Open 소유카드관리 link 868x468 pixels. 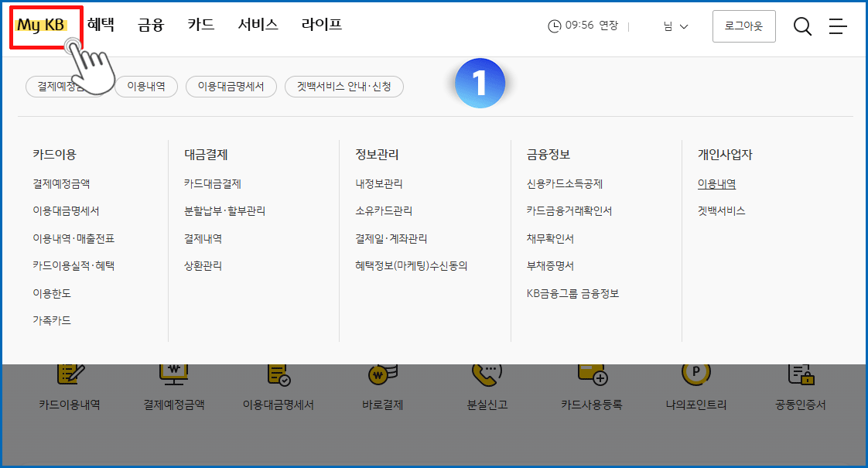[x=384, y=211]
